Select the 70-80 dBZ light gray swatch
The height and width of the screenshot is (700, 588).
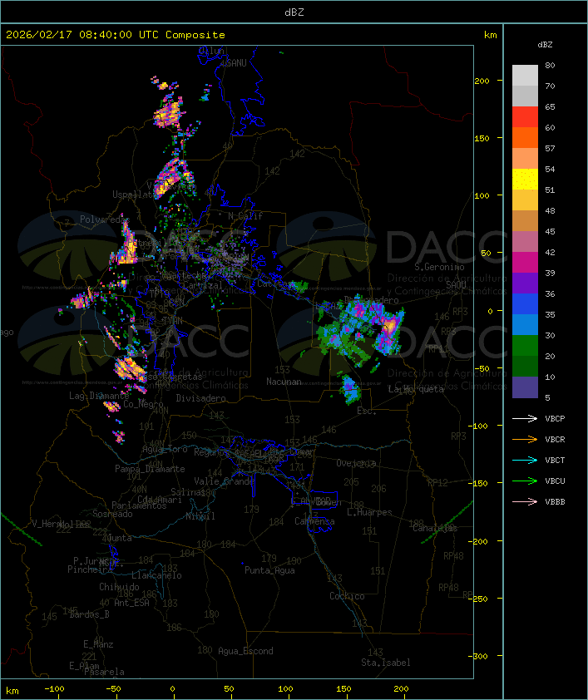pyautogui.click(x=525, y=75)
